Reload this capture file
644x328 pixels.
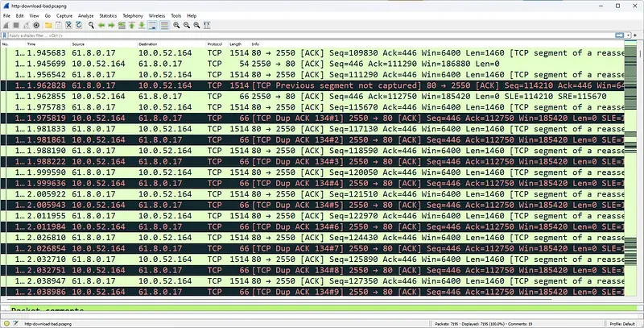click(79, 26)
